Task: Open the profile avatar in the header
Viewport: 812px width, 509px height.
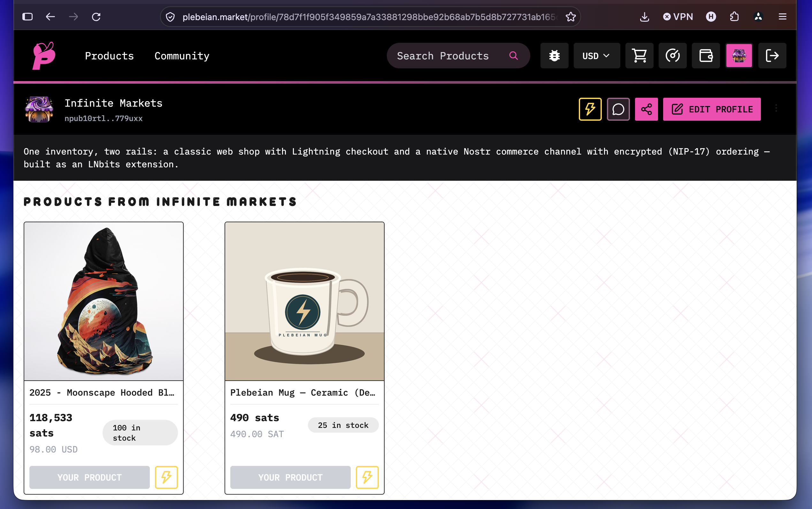Action: click(739, 56)
